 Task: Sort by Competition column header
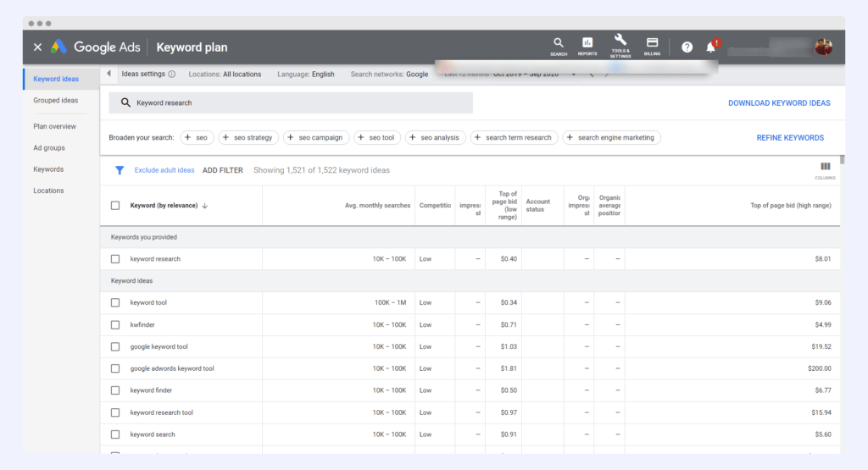[435, 206]
